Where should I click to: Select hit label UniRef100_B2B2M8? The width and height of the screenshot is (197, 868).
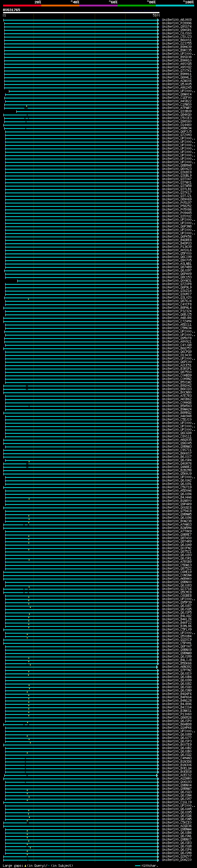coord(177,470)
